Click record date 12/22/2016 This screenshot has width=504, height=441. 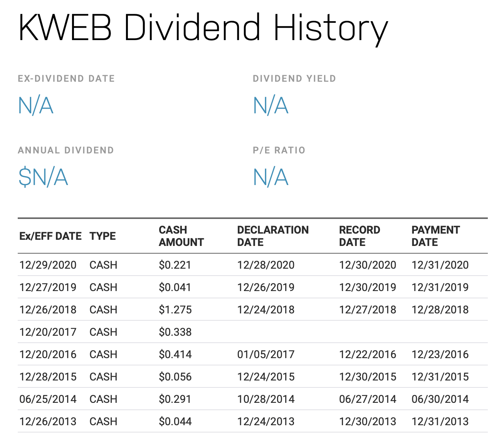pyautogui.click(x=368, y=355)
